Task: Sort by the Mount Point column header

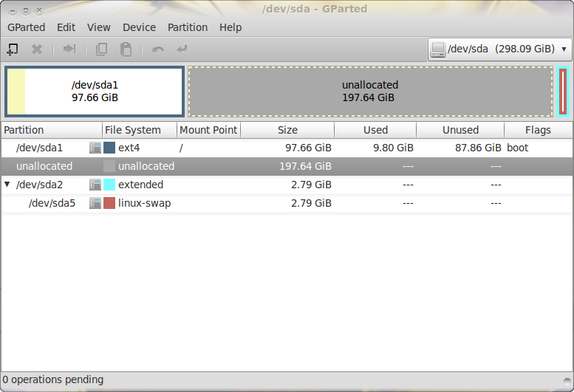Action: [x=208, y=130]
